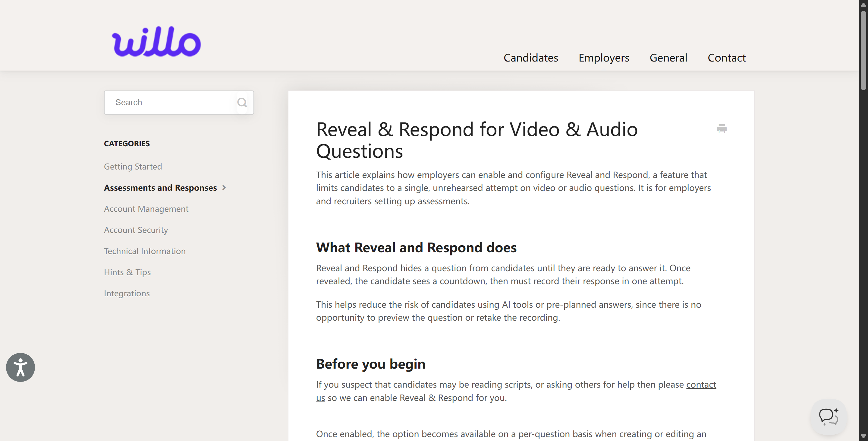The width and height of the screenshot is (868, 441).
Task: Click the article title 'Reveal & Respond for Video & Audio Questions'
Action: click(477, 140)
